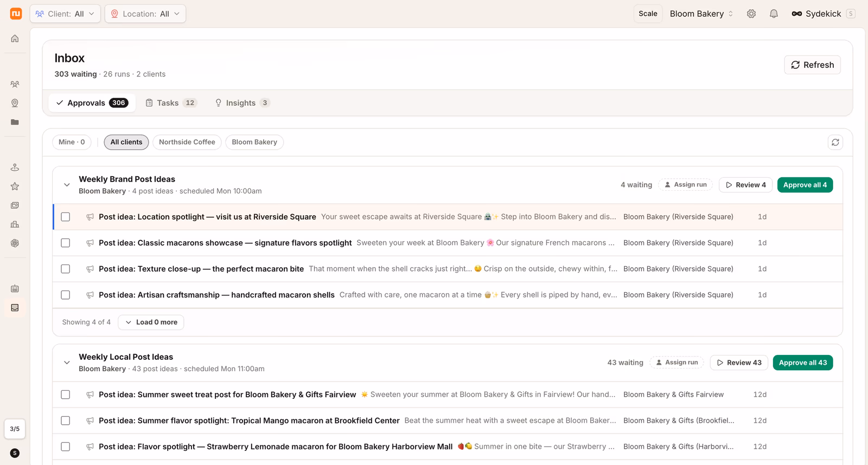Open the clients people icon in sidebar
The image size is (868, 465).
(x=15, y=84)
